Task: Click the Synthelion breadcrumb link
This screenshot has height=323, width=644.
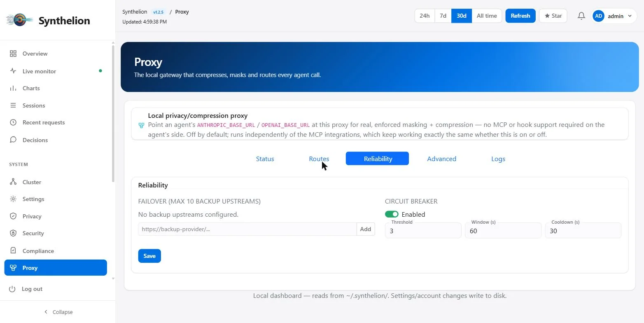Action: [x=135, y=12]
